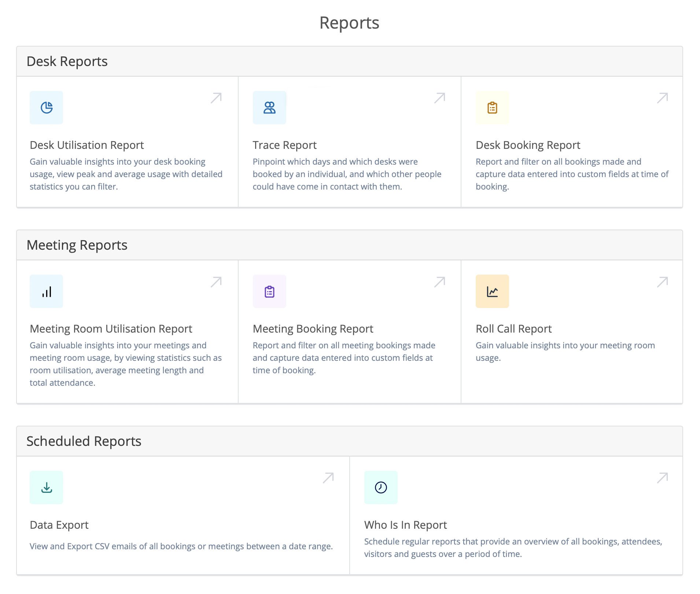Click the Desk Booking Report clipboard icon
This screenshot has width=700, height=594.
coord(492,107)
